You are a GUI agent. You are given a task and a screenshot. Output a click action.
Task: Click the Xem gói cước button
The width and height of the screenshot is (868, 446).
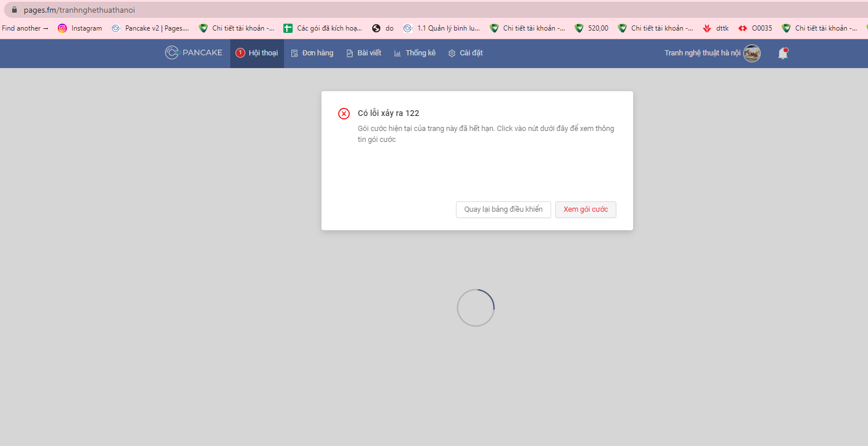point(585,209)
